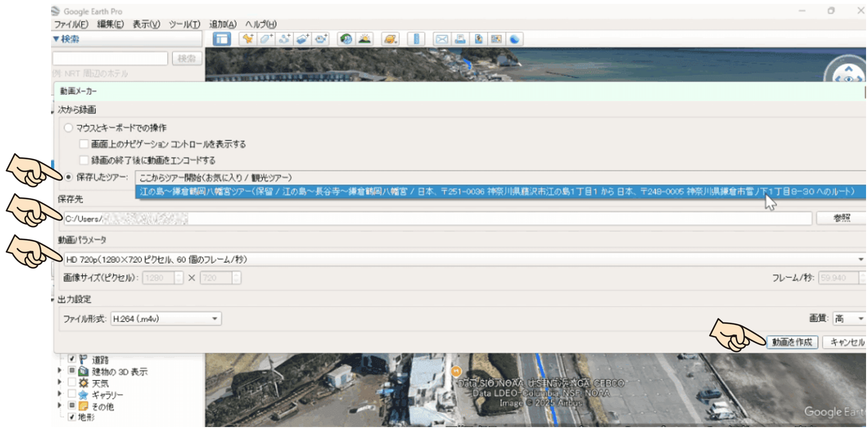Screen dimensions: 868x429
Task: Enable showing on-screen navigation controls checkbox
Action: [x=84, y=144]
